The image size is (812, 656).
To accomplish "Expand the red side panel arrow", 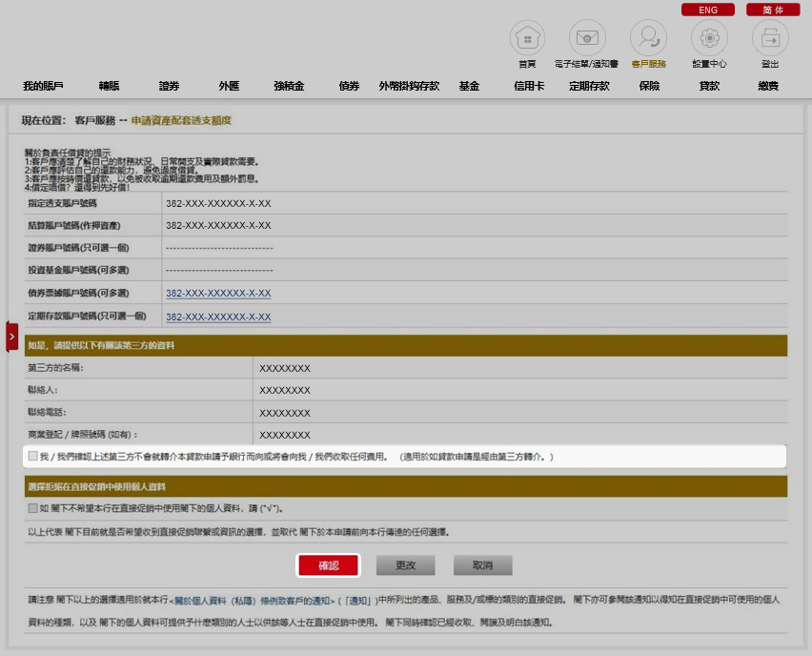I will coord(11,337).
